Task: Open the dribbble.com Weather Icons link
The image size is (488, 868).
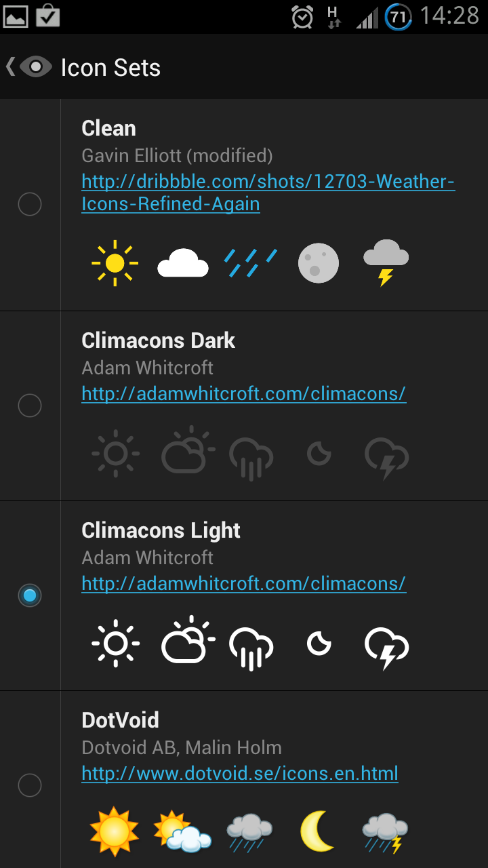Action: [x=268, y=193]
